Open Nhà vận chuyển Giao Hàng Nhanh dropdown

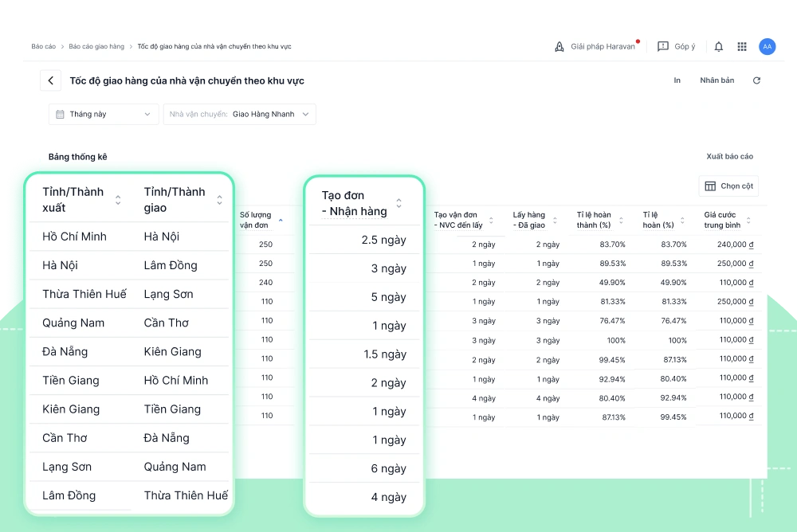(x=239, y=115)
